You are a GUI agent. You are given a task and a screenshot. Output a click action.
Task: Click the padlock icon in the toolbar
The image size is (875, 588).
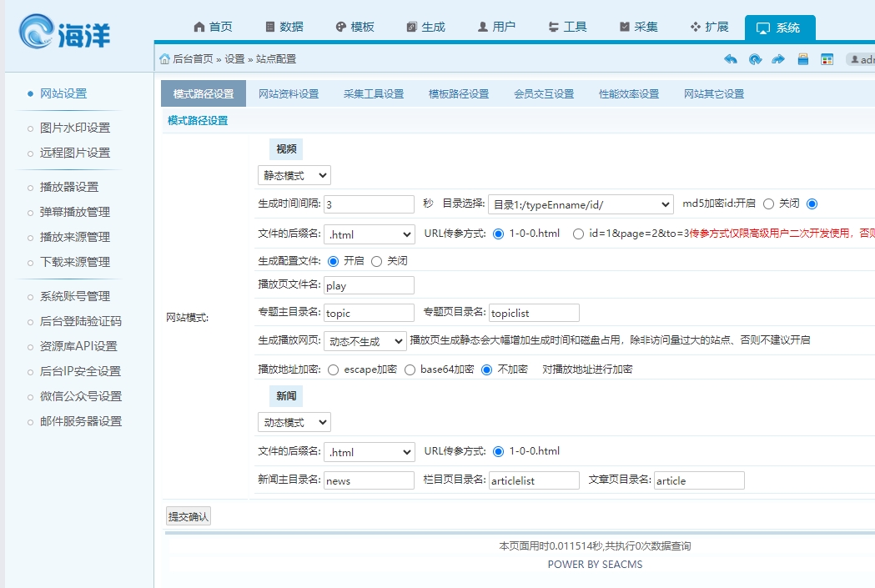click(x=802, y=59)
